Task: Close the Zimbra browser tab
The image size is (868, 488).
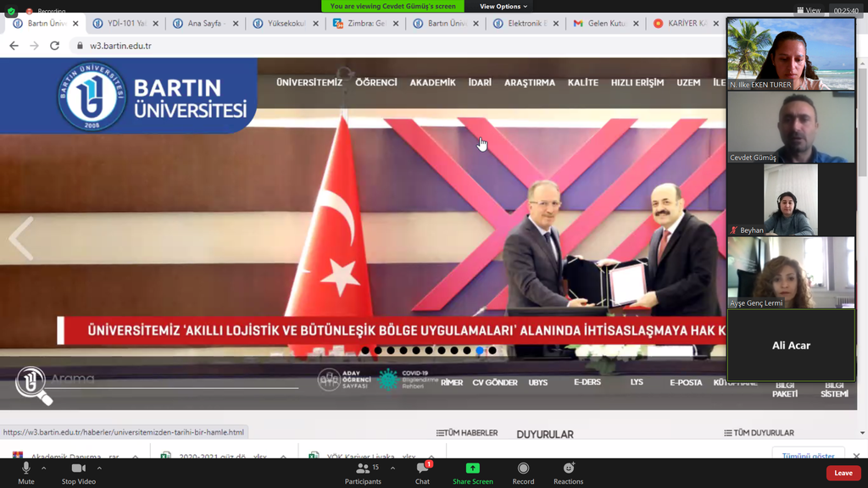Action: [395, 23]
